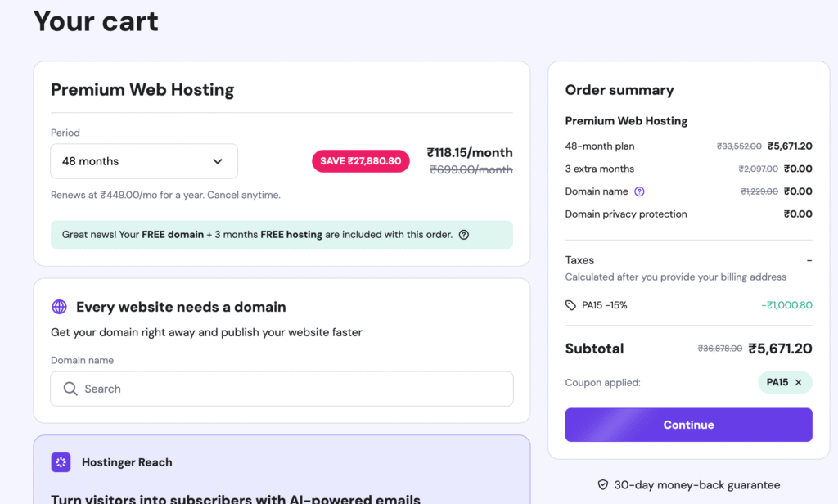Click the Subtotal amount ₹5,671.20
Screen dimensions: 838x504
click(780, 349)
